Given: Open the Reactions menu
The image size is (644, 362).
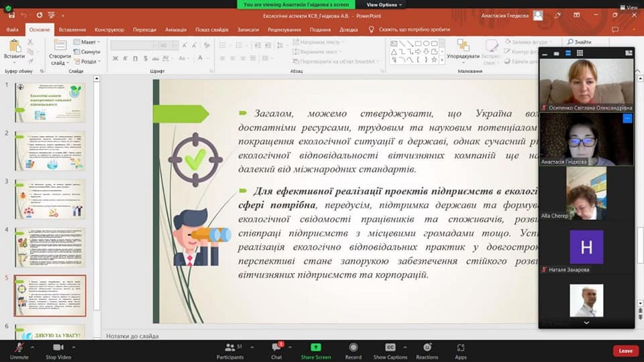Looking at the screenshot, I should 427,347.
